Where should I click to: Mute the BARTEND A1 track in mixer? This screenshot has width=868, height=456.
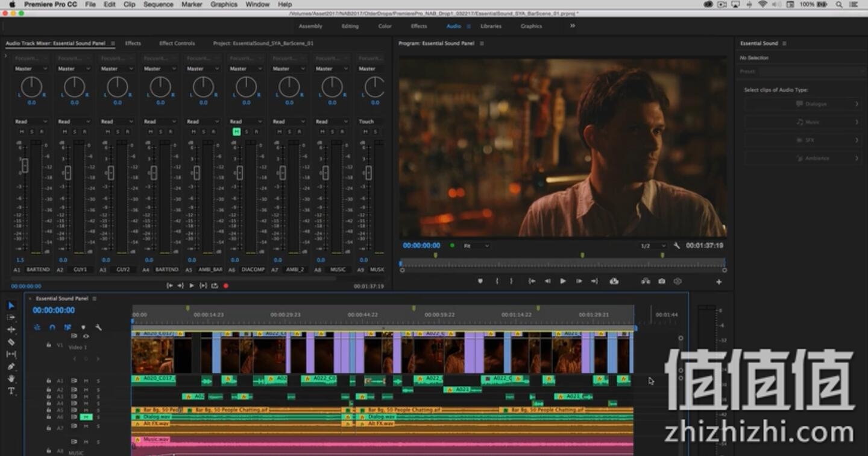pos(22,131)
